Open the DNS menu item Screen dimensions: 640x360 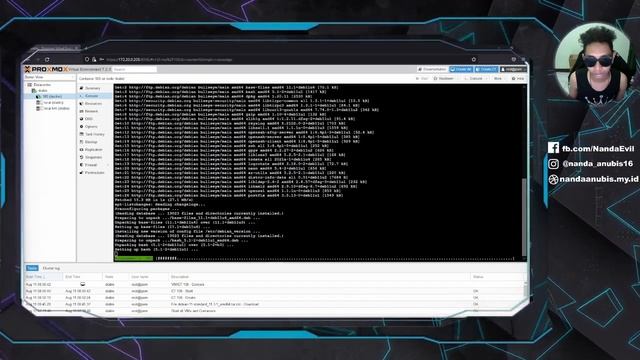click(x=94, y=119)
